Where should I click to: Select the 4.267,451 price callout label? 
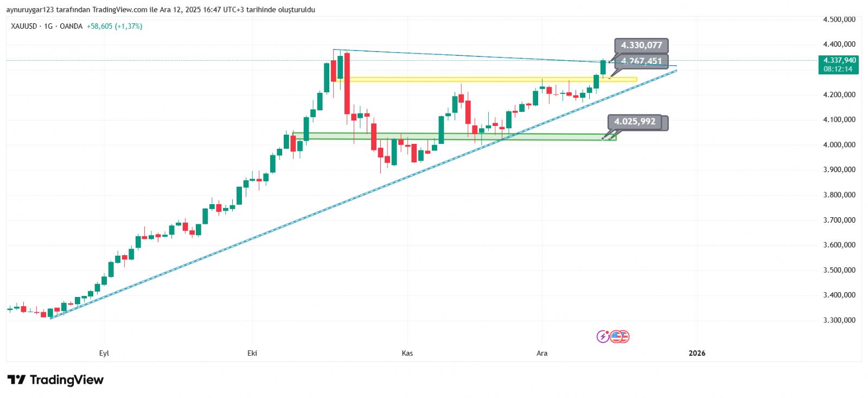click(642, 61)
